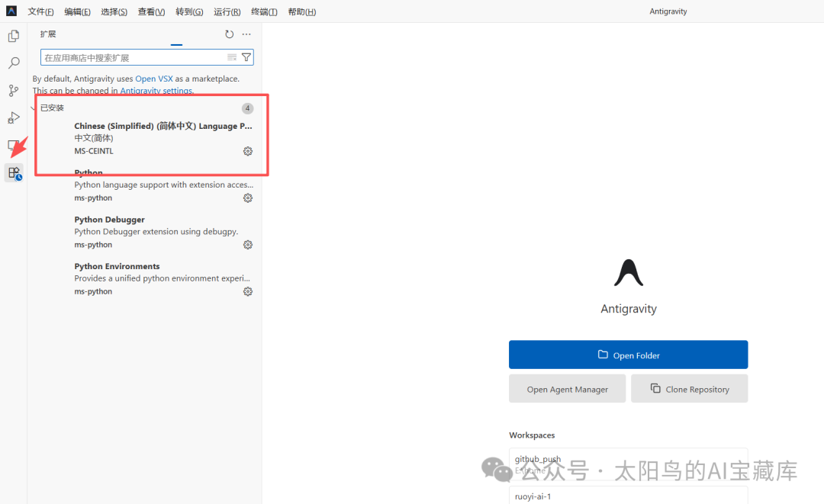
Task: Open the 终端(T) menu
Action: coord(264,11)
